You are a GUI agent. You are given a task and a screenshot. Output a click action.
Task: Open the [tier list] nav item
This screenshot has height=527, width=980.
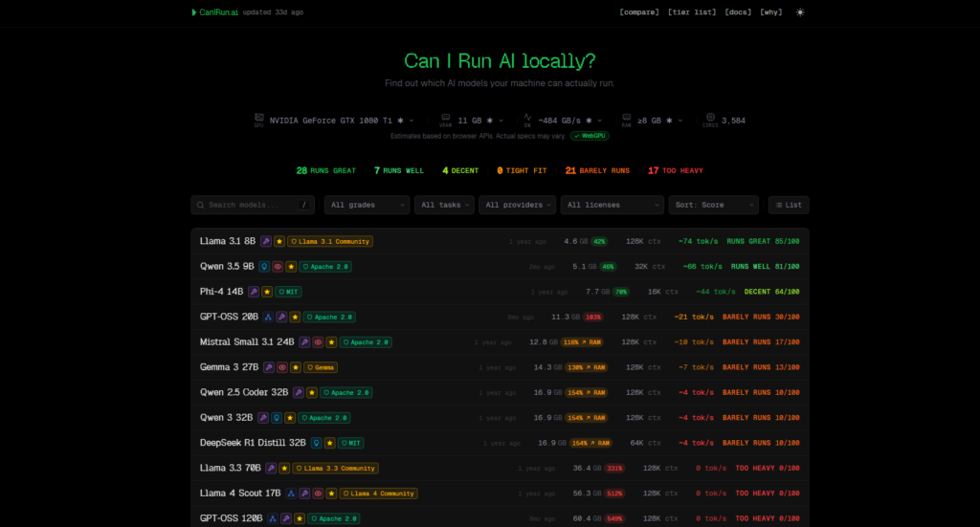coord(692,11)
